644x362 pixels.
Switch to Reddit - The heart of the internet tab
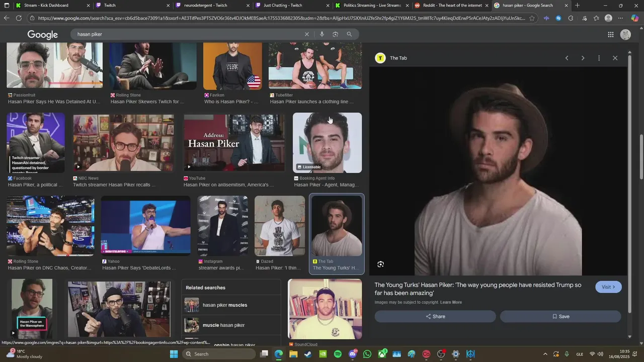pos(451,6)
